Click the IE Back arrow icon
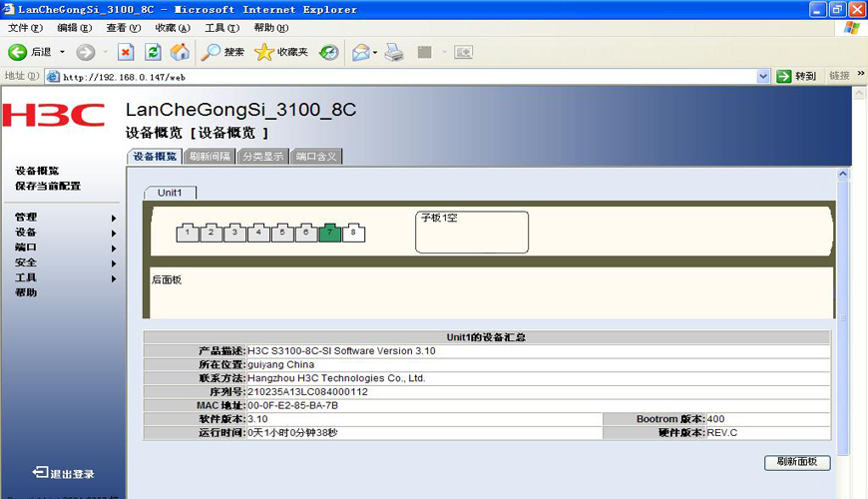The height and width of the screenshot is (499, 868). point(17,52)
